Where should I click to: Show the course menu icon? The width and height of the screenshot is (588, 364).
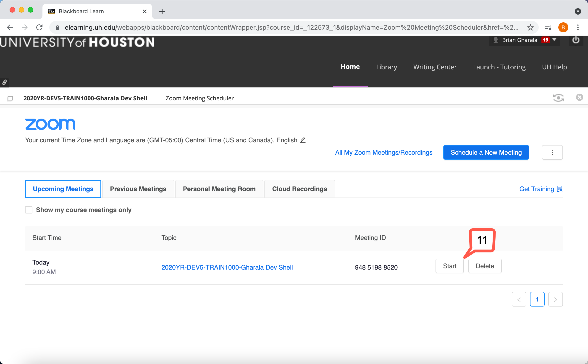[x=10, y=99]
